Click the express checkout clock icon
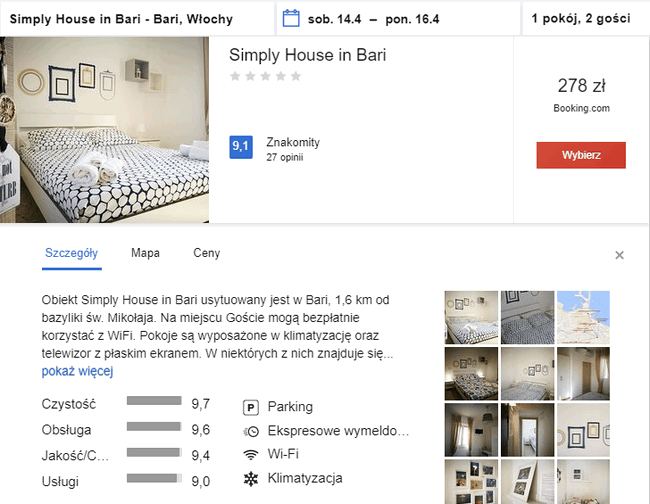Screen dimensions: 650x504 (x=250, y=431)
